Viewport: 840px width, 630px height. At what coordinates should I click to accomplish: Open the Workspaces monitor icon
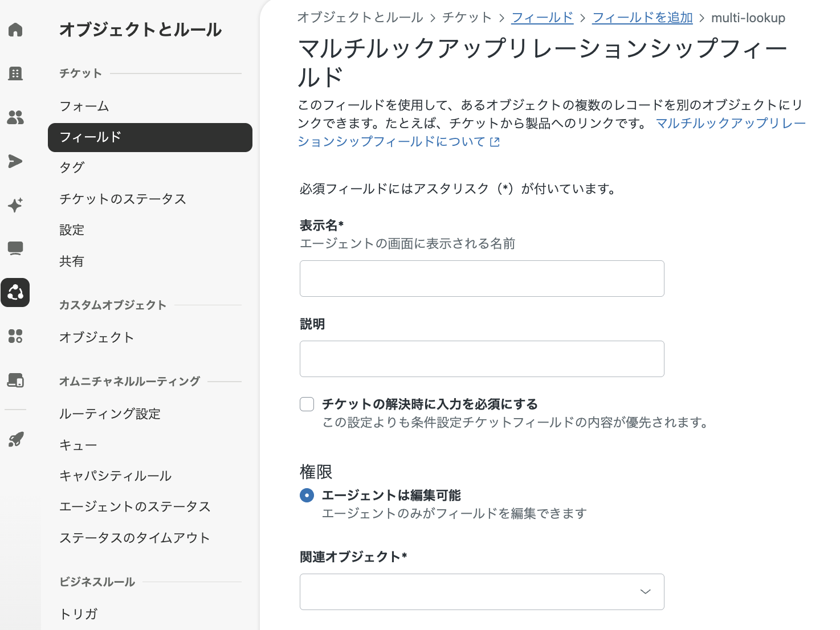tap(15, 248)
